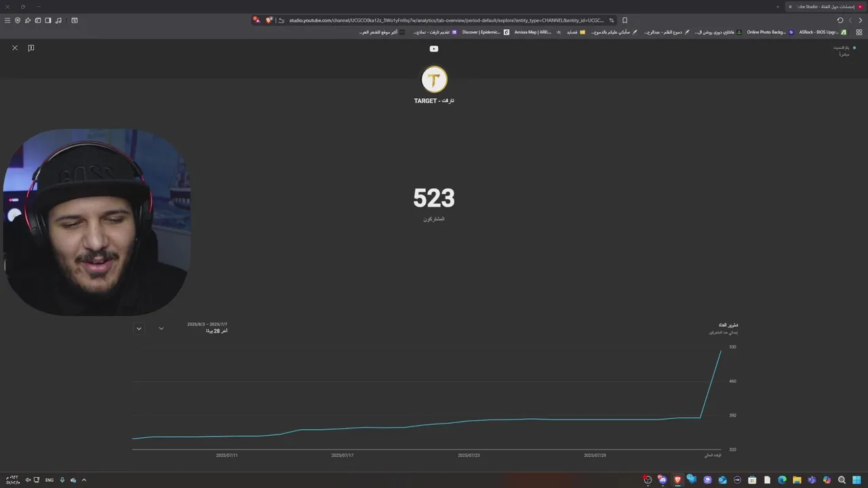Close the YouTube Studio browser tab
Viewport: 868px width, 488px height.
(x=790, y=7)
